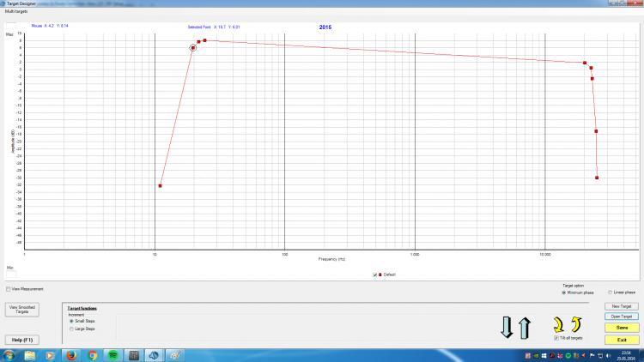
Task: Click the yellow Exit button
Action: (x=622, y=340)
